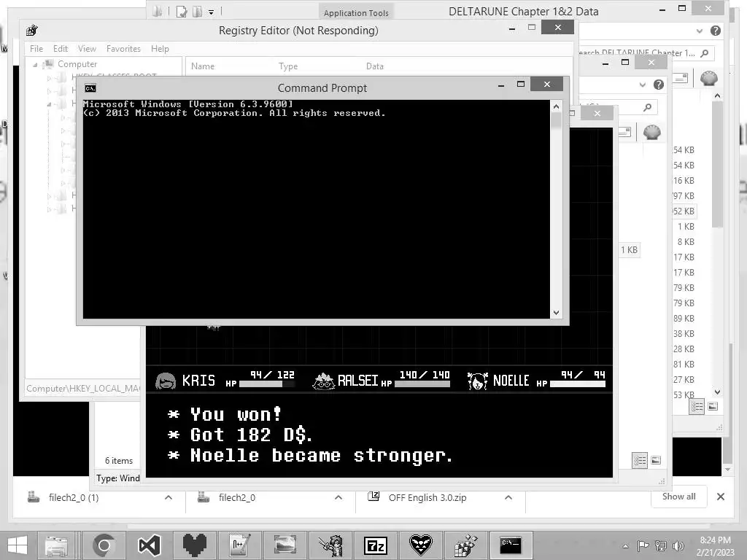This screenshot has height=560, width=747.
Task: Switch to Registry Editor via the taskbar cubes icon
Action: [465, 545]
